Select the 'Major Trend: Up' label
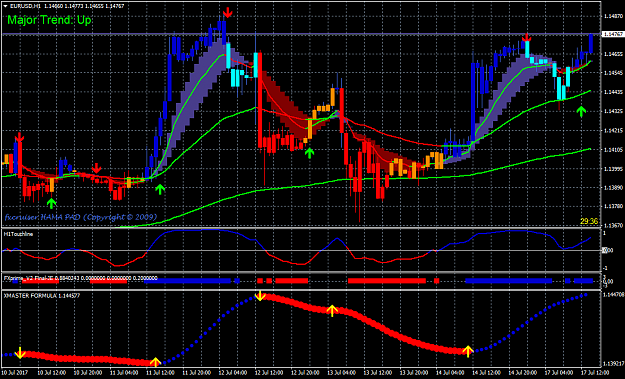The image size is (625, 379). 49,20
